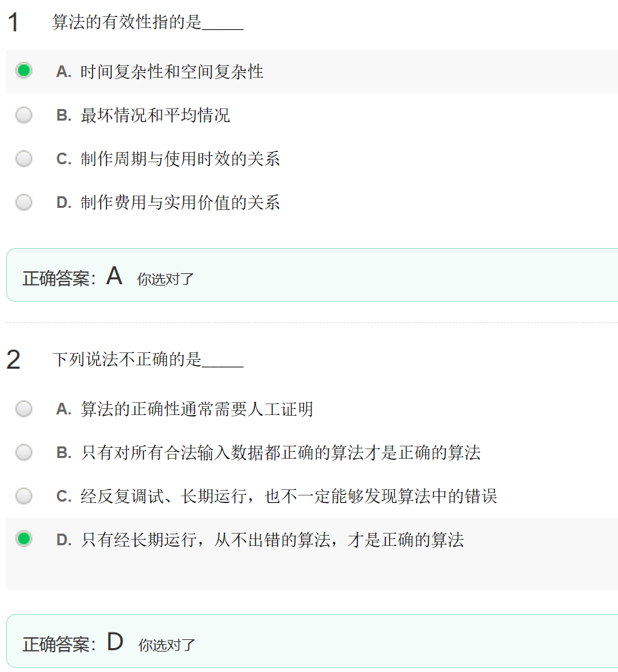Click answer text 制作周期与使用时效的关系

click(x=180, y=159)
